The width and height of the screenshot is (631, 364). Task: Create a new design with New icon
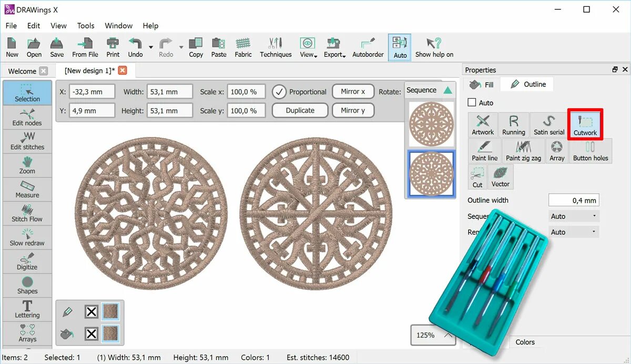coord(12,48)
